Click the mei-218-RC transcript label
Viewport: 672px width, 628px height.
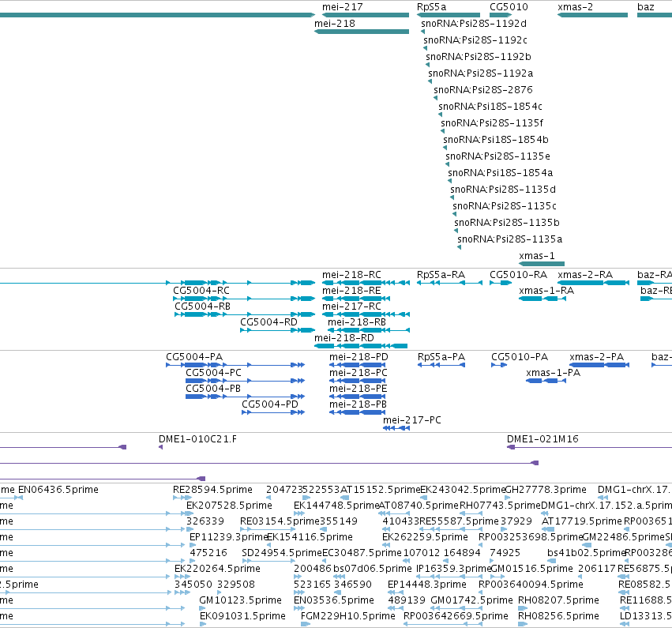(351, 275)
